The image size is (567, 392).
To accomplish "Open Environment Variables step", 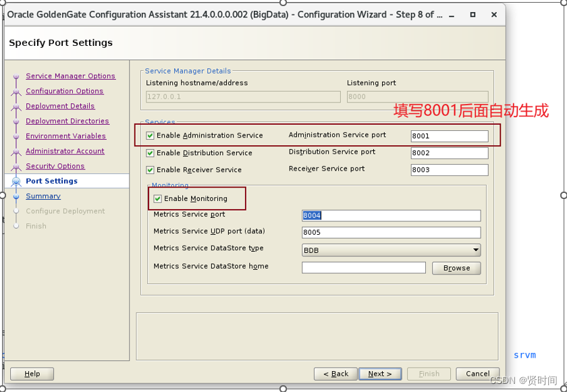I will pos(66,136).
